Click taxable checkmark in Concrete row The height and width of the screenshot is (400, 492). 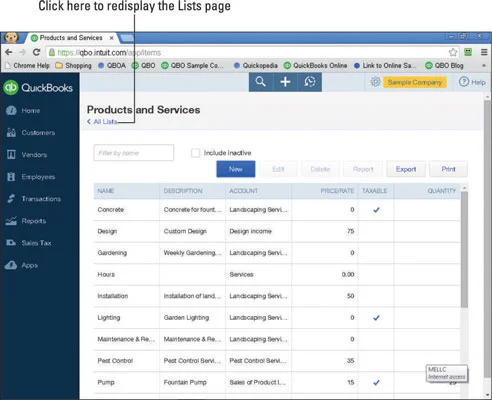click(376, 210)
